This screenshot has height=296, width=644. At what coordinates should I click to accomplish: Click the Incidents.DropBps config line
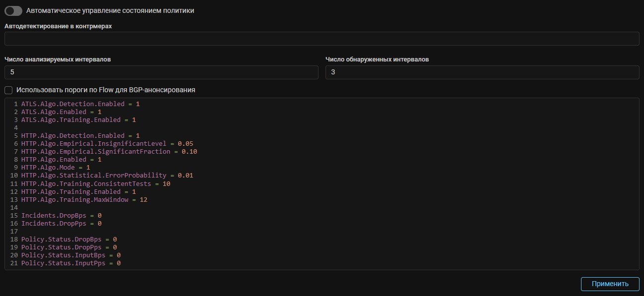click(x=61, y=216)
